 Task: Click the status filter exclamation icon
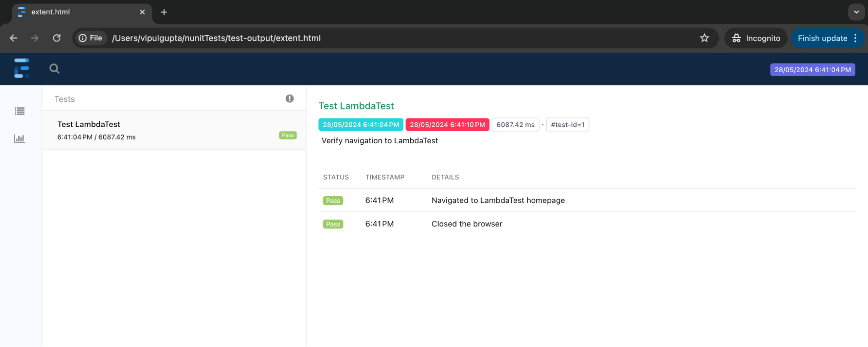click(290, 99)
